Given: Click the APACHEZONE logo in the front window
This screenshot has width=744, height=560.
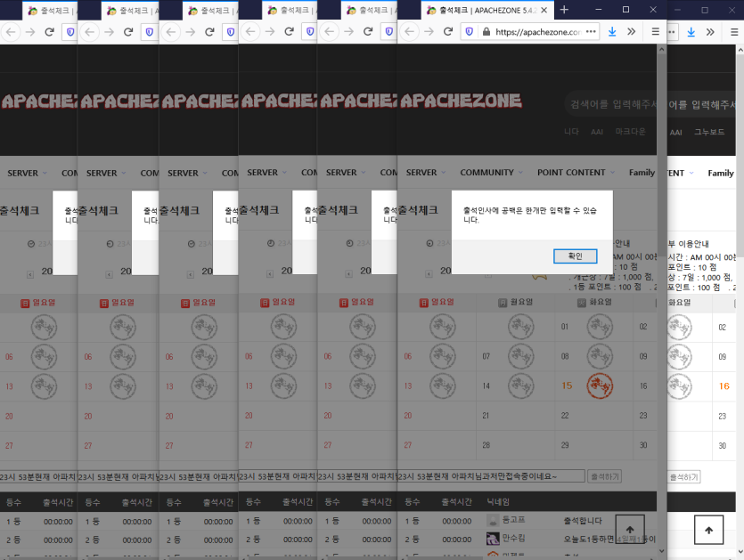Looking at the screenshot, I should [x=461, y=100].
